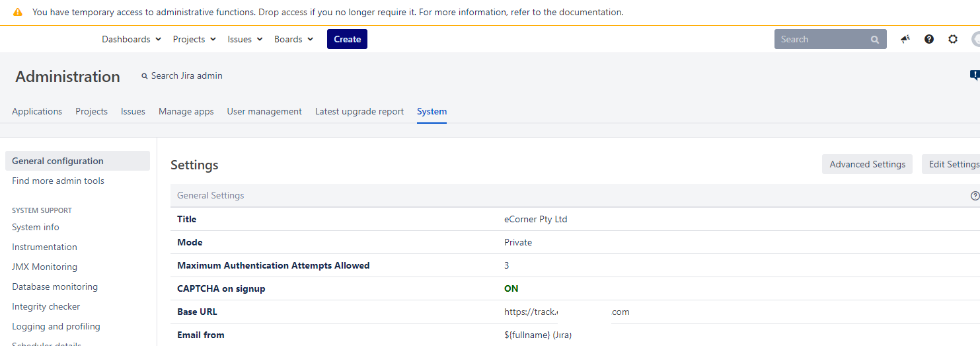The image size is (980, 346).
Task: Click the Create button
Action: (x=347, y=39)
